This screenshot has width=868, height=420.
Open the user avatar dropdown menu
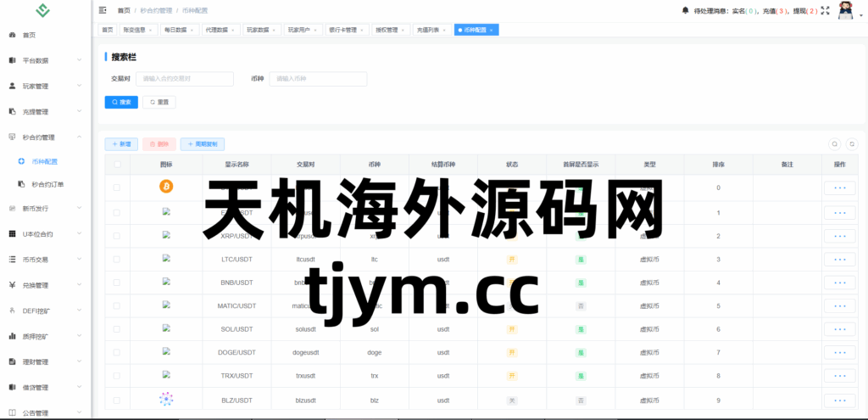[848, 11]
